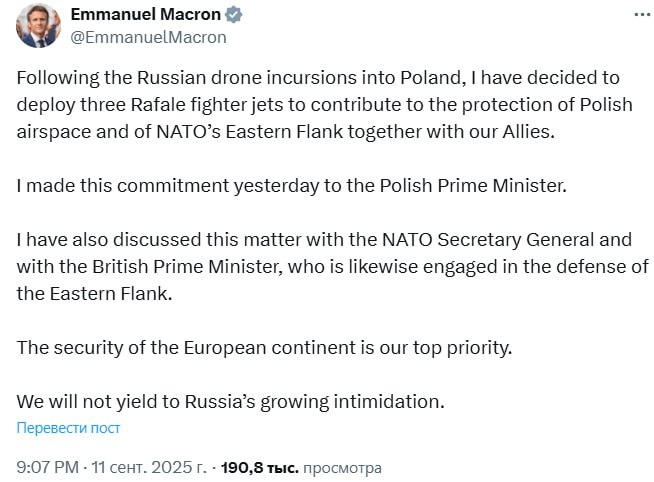Open the @EmmanuelMacron handle link

point(149,37)
